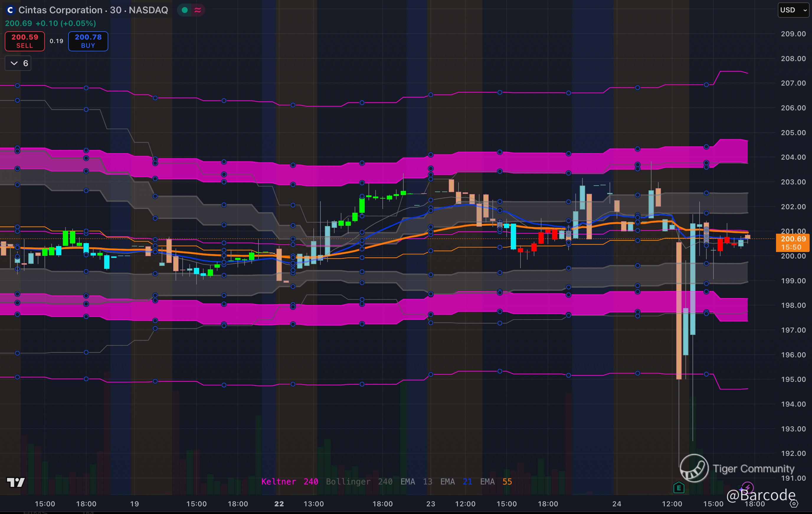The height and width of the screenshot is (514, 812).
Task: Click the date label 24 on time axis
Action: point(616,504)
